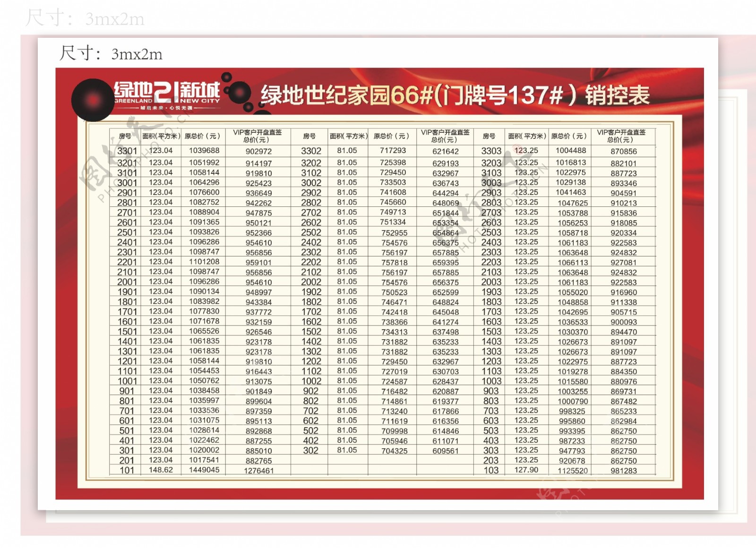Click VIP price 609561 for room 302
This screenshot has height=548, width=756.
point(446,451)
